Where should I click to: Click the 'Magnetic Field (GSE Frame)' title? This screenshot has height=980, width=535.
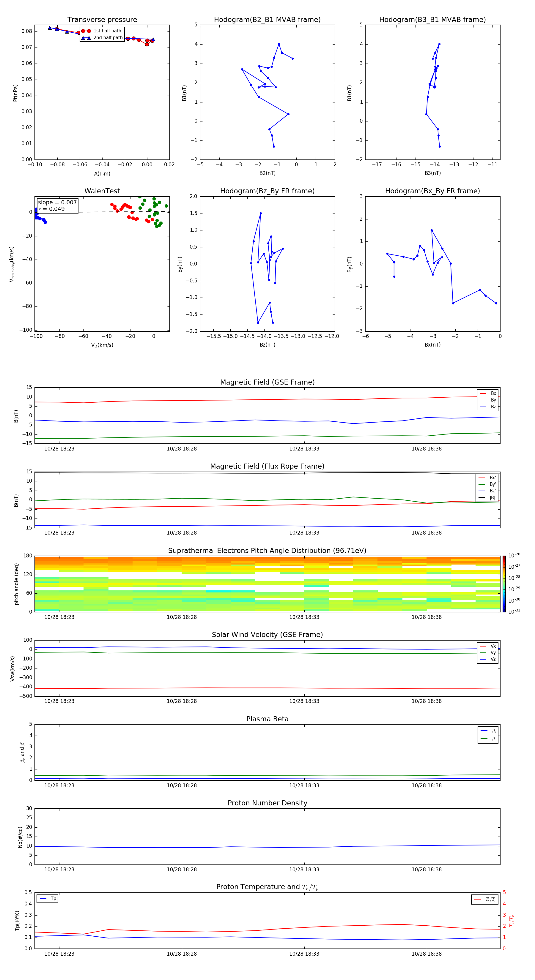(267, 382)
